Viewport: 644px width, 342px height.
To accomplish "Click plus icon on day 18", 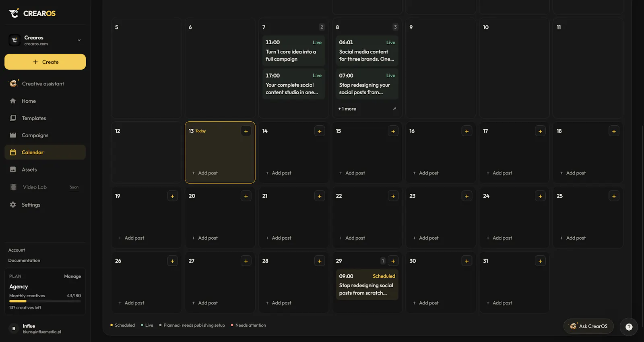I will pyautogui.click(x=614, y=131).
